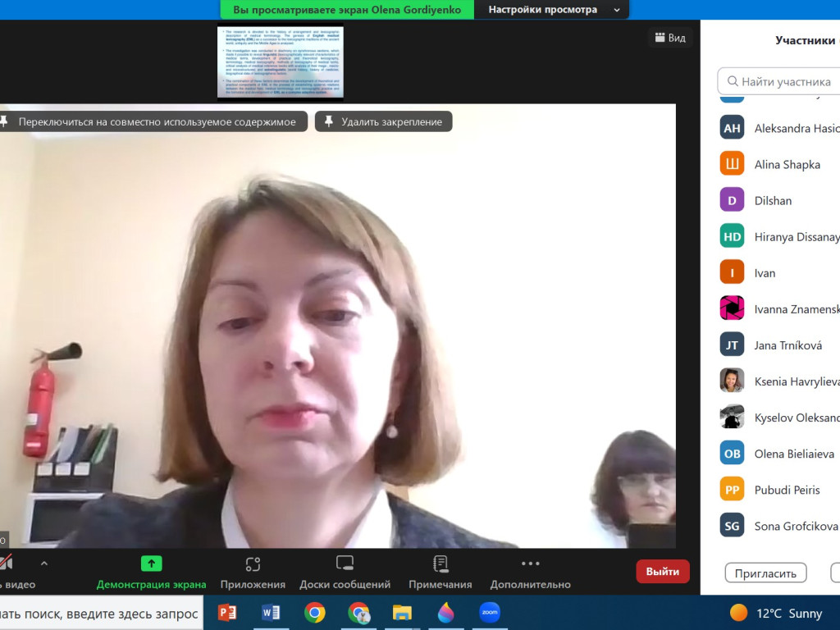Select Hiranya Dissanayake HD avatar
This screenshot has width=840, height=630.
pyautogui.click(x=732, y=236)
